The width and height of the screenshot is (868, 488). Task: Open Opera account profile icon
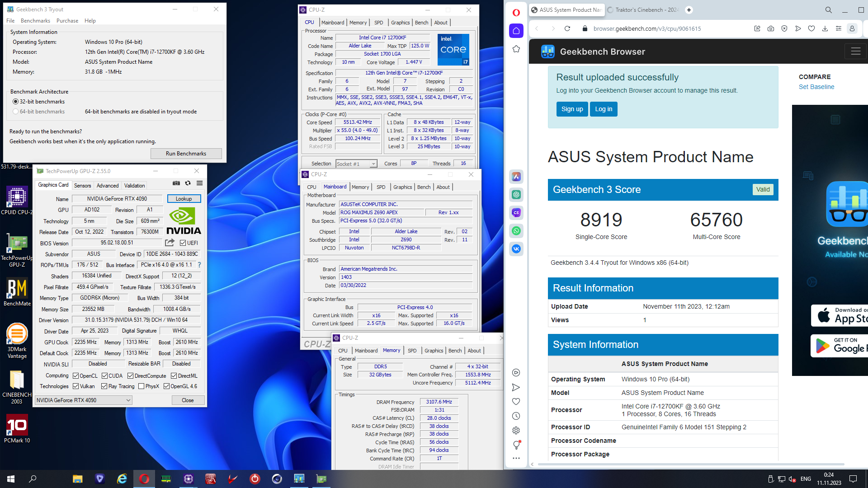[x=852, y=28]
